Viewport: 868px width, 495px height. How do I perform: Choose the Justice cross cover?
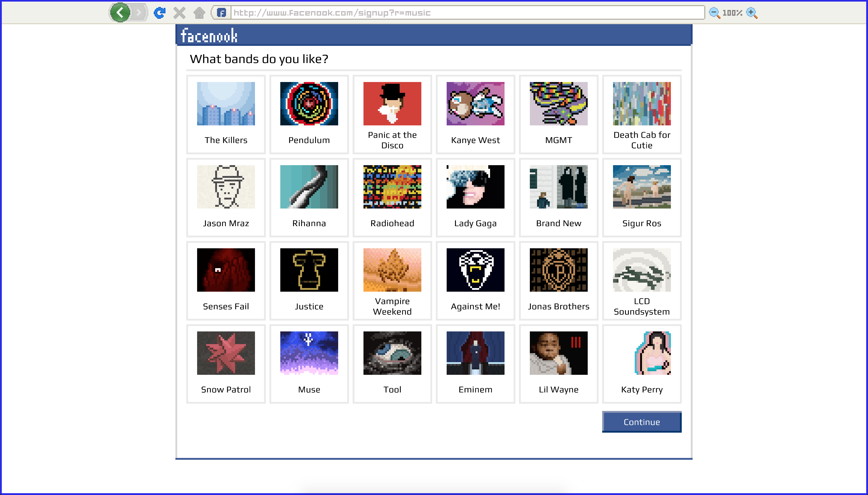point(309,270)
